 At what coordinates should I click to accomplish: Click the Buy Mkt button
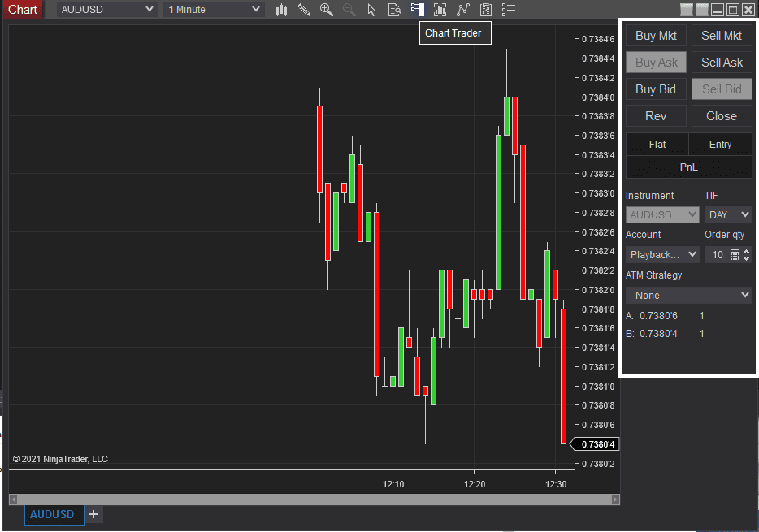click(x=656, y=36)
